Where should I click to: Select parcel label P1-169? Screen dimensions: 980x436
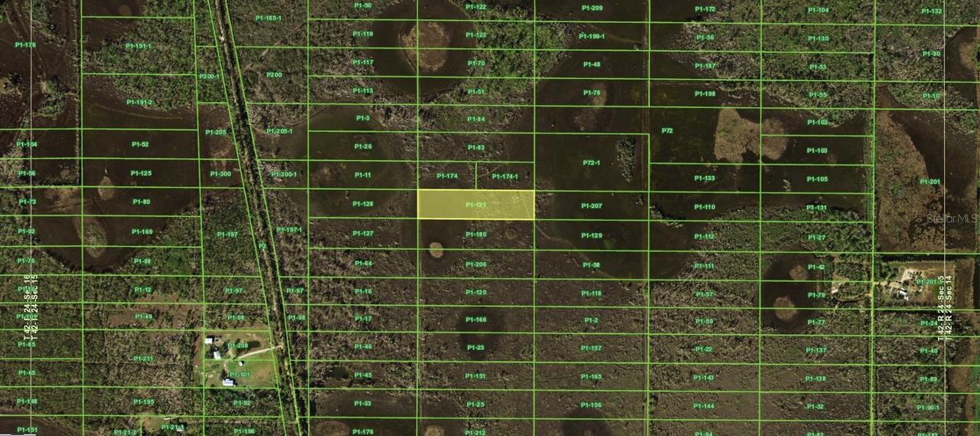(142, 231)
